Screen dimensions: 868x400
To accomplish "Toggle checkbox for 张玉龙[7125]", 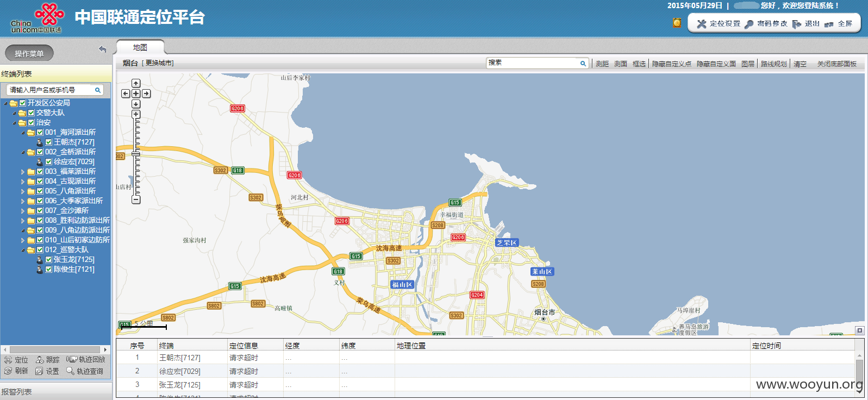I will coord(48,259).
